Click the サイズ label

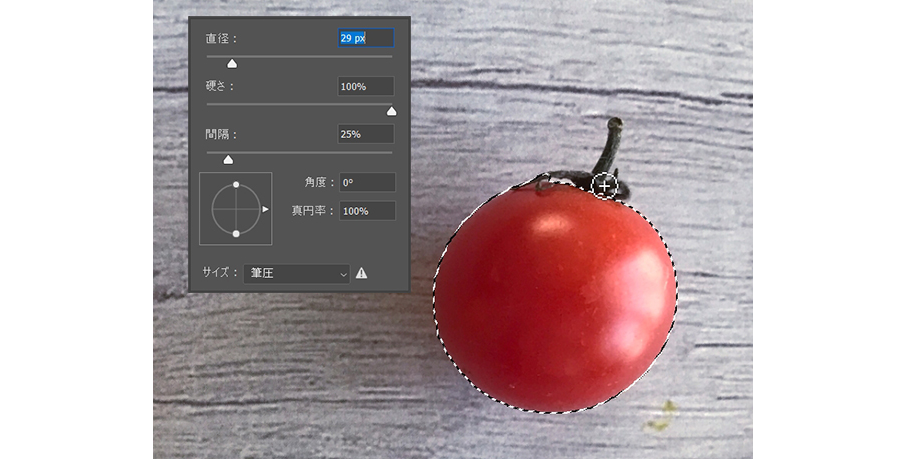tap(220, 272)
